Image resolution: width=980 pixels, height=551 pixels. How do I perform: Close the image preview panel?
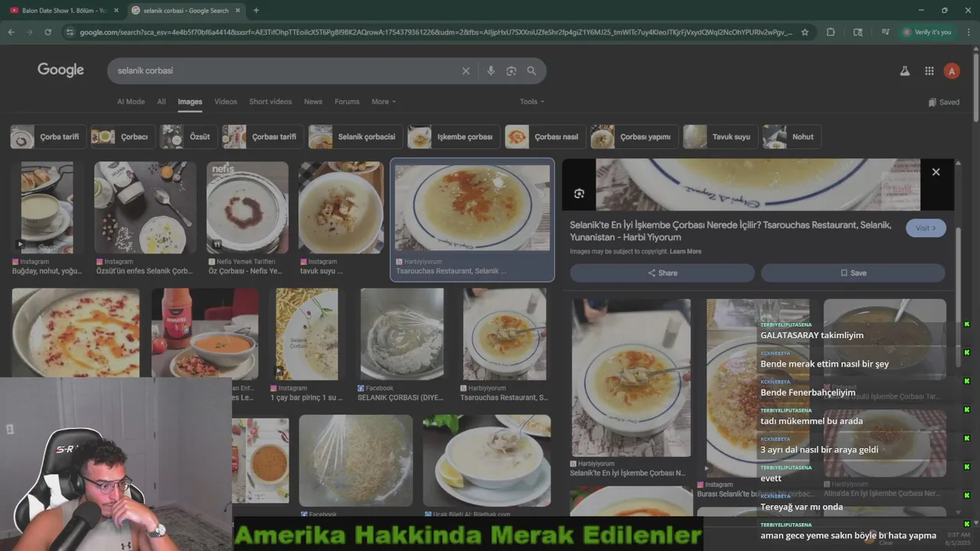(936, 172)
